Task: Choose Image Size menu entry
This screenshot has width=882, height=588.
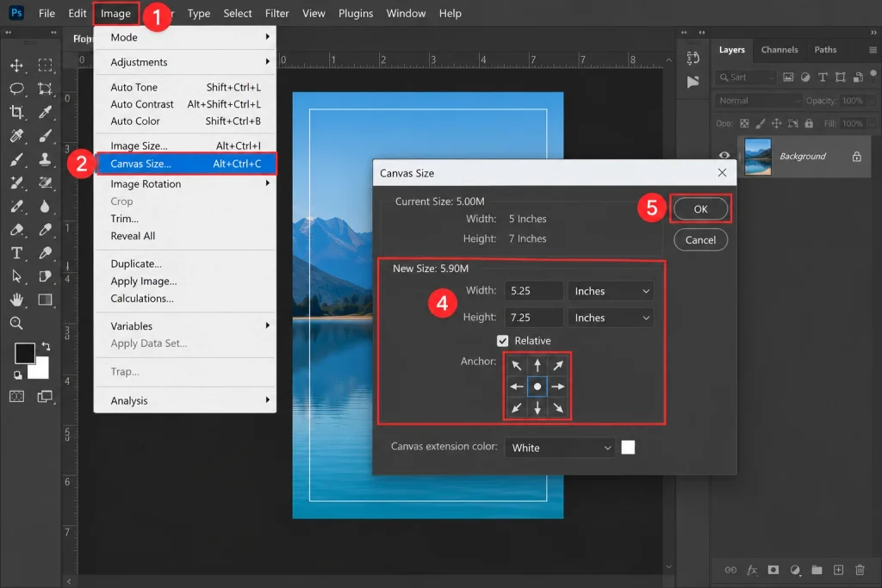Action: tap(185, 145)
